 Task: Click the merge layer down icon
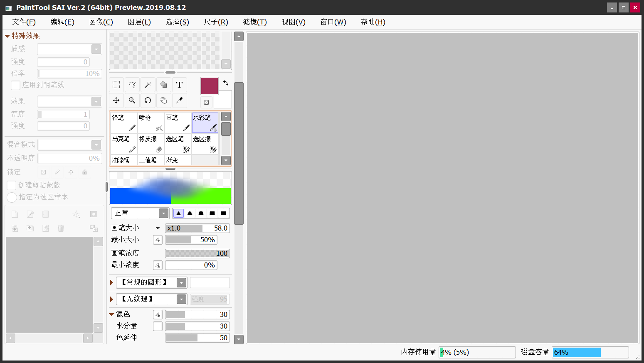[15, 228]
